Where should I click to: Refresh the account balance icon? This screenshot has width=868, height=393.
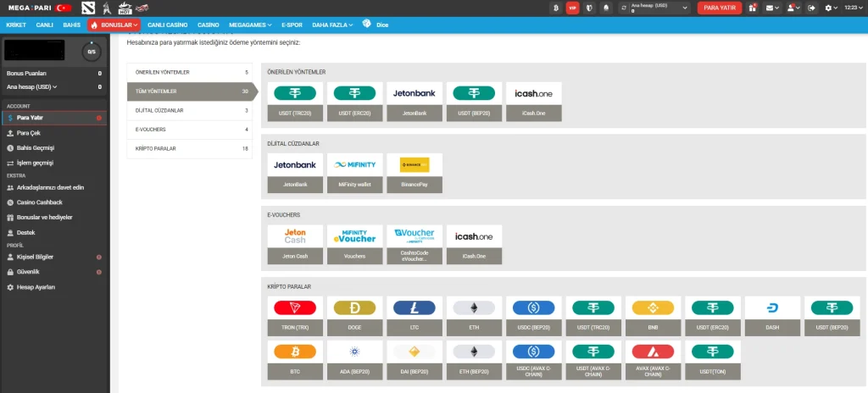click(625, 8)
